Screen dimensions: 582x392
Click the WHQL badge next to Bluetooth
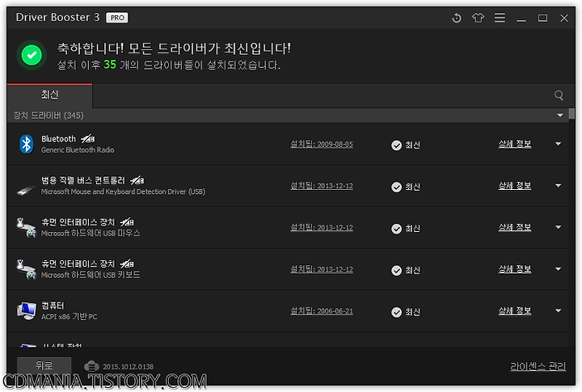click(88, 139)
